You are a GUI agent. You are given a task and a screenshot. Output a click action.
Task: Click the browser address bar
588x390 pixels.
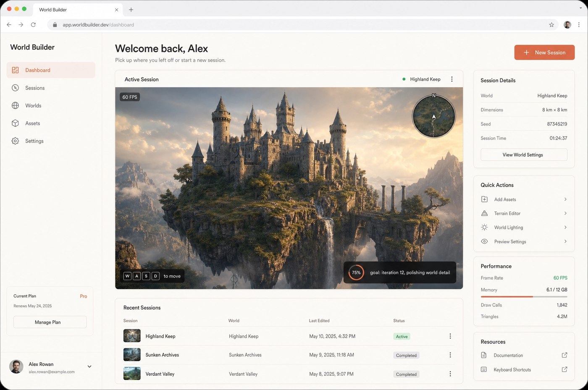(303, 25)
